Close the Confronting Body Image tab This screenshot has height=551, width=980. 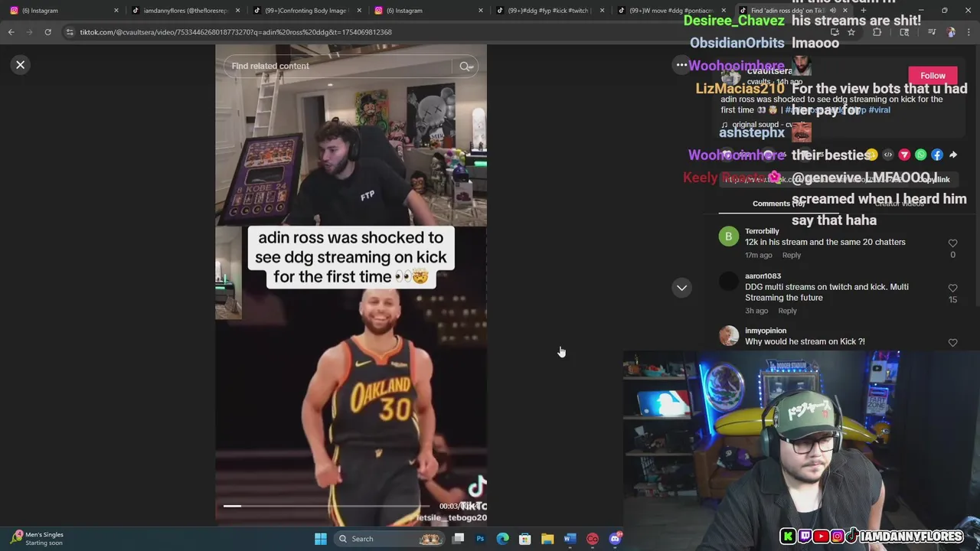tap(359, 11)
